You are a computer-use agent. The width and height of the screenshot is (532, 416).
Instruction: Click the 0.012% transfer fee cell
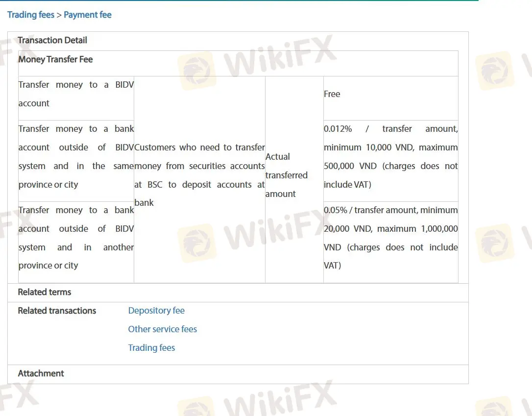390,157
